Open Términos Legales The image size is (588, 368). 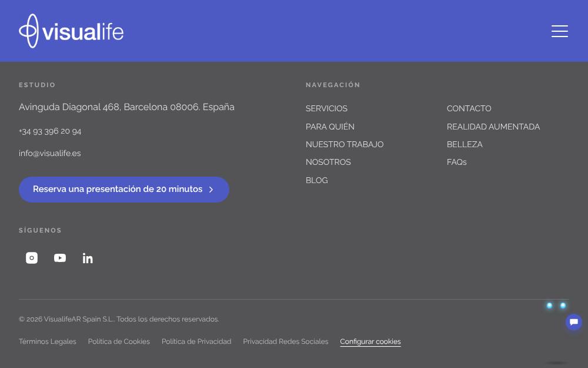[x=48, y=342]
